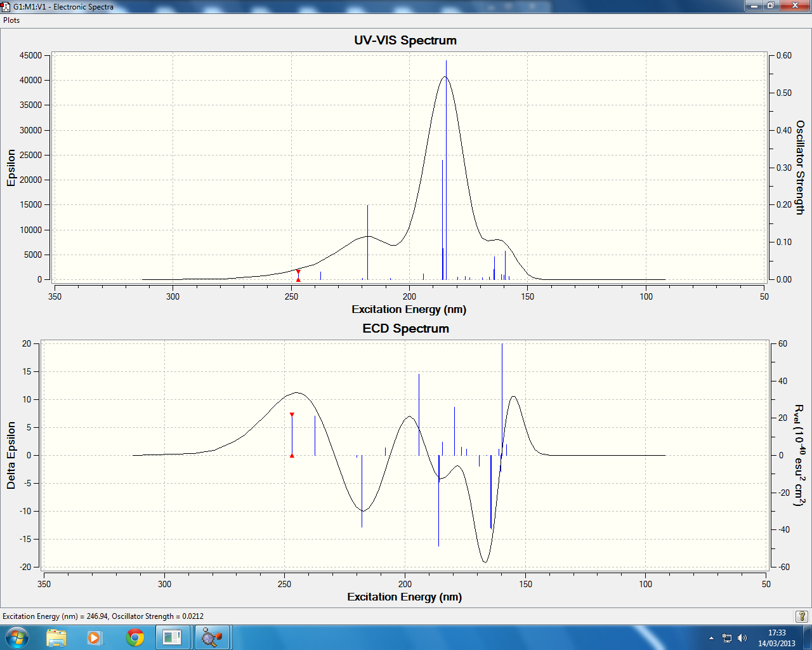812x650 pixels.
Task: Open the volume tray icon
Action: (x=742, y=638)
